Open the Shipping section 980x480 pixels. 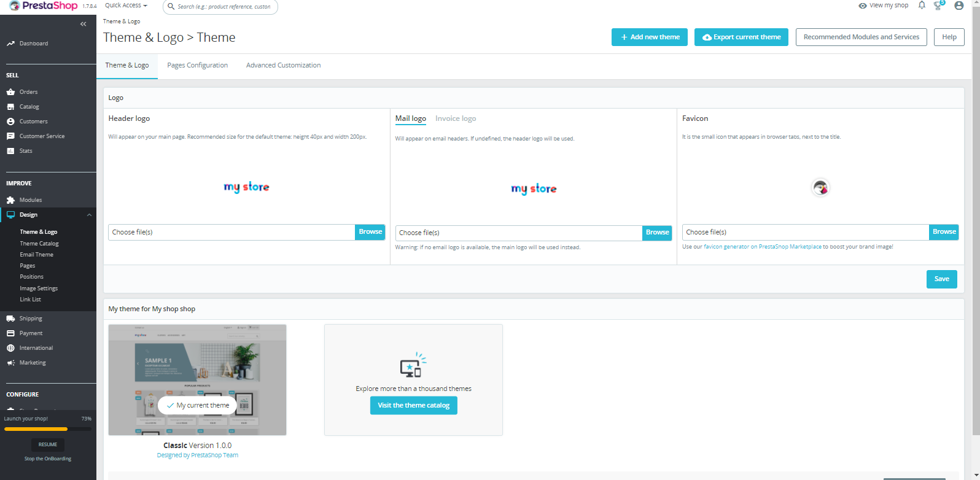coord(31,319)
